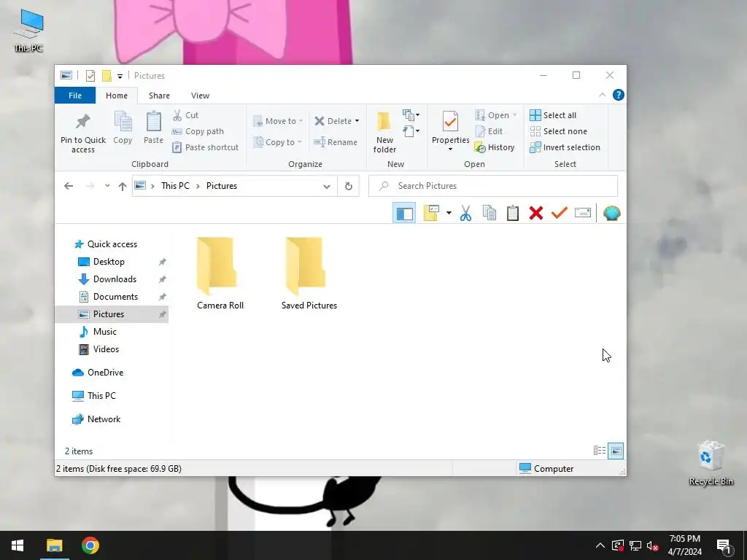The height and width of the screenshot is (560, 747).
Task: Refresh the Pictures folder
Action: pos(348,186)
